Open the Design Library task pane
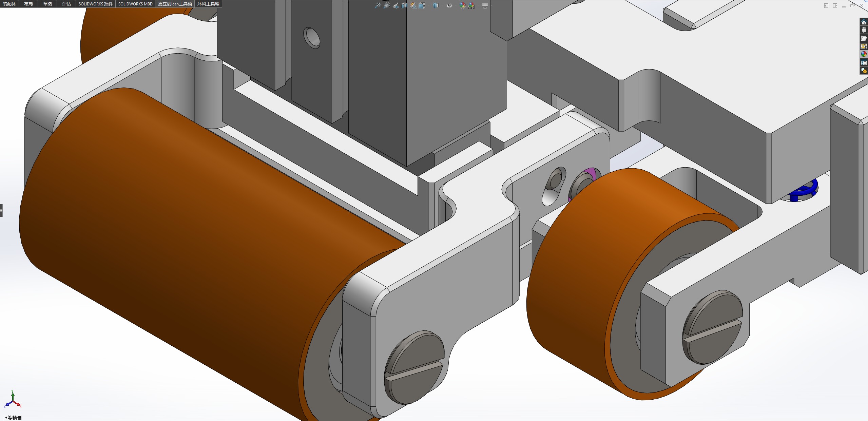 864,30
